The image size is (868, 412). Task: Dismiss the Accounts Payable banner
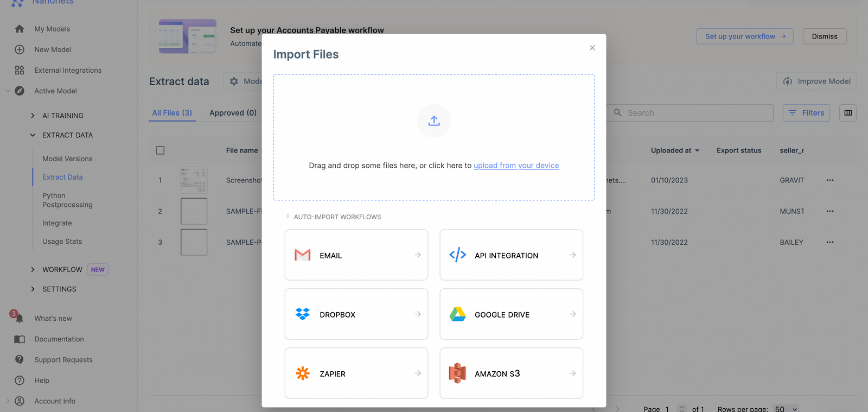coord(825,36)
